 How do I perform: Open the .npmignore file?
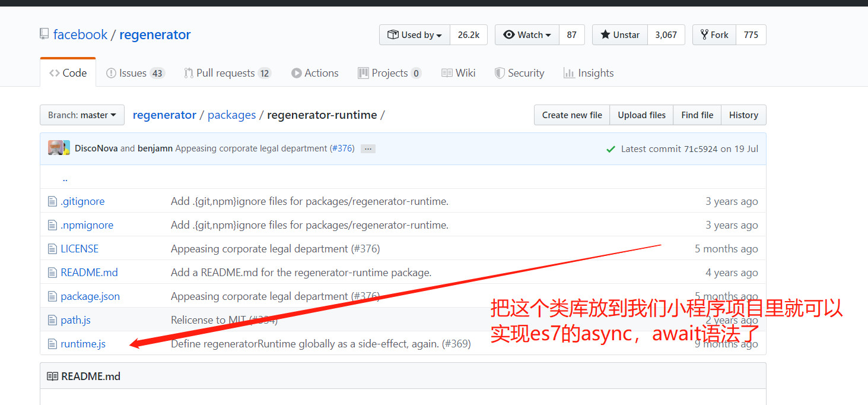point(87,225)
